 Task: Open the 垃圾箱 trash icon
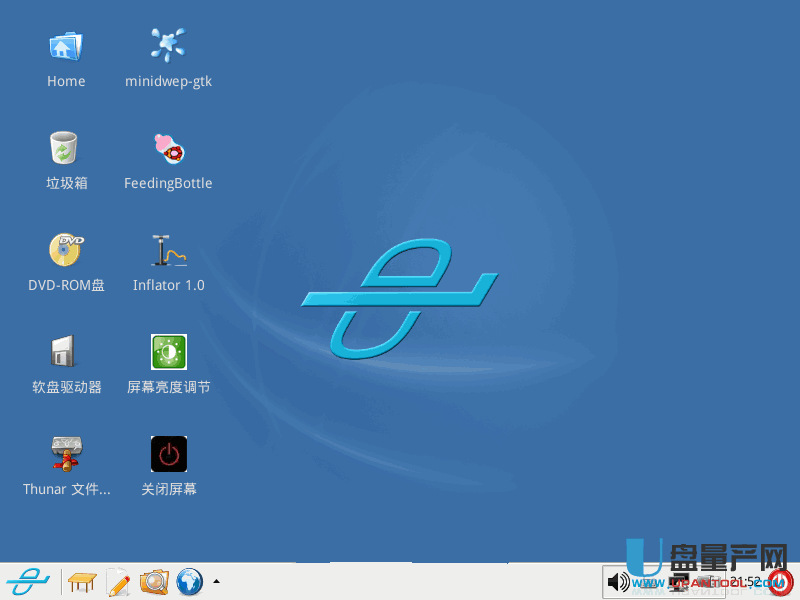[66, 148]
